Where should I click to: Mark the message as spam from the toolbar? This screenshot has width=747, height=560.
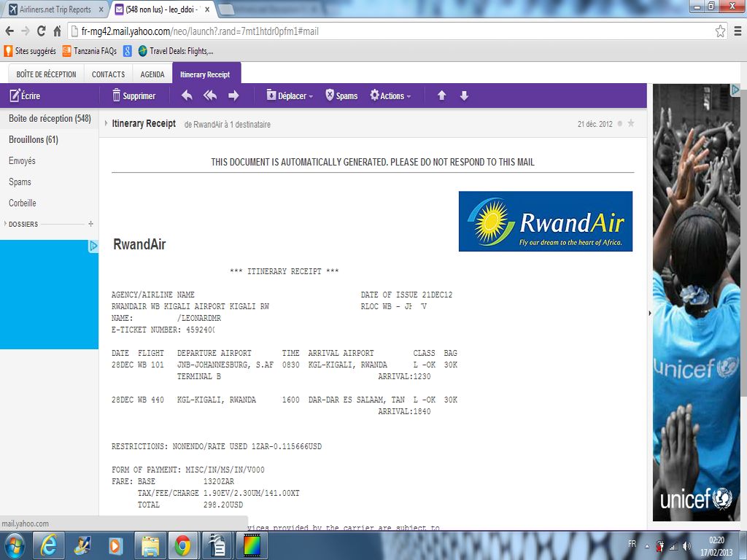coord(341,96)
